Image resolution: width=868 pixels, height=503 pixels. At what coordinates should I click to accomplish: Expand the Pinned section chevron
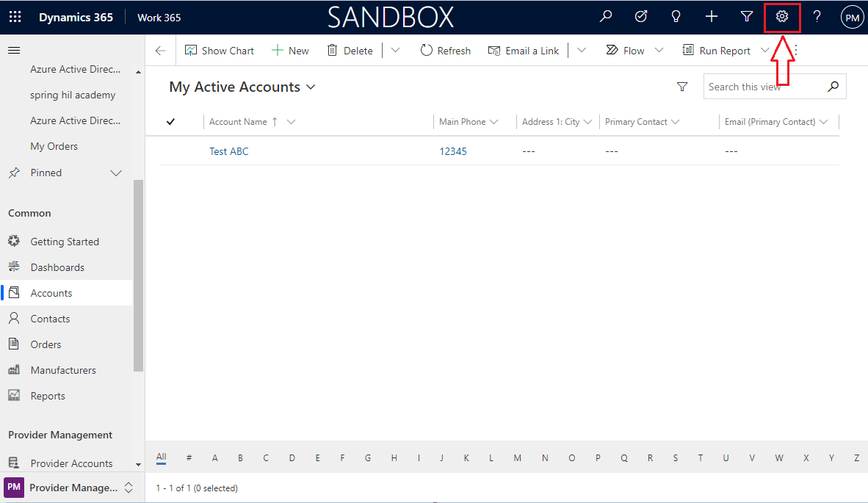click(x=116, y=173)
